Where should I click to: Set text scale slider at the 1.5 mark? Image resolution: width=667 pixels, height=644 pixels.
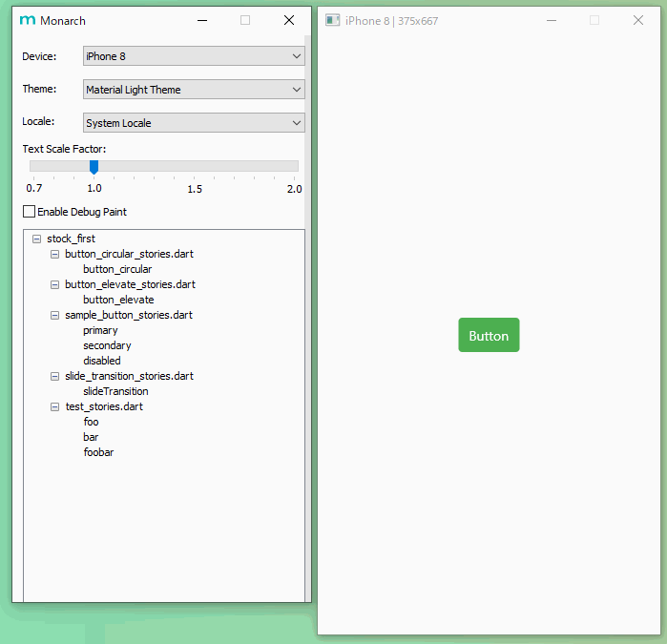tap(194, 166)
